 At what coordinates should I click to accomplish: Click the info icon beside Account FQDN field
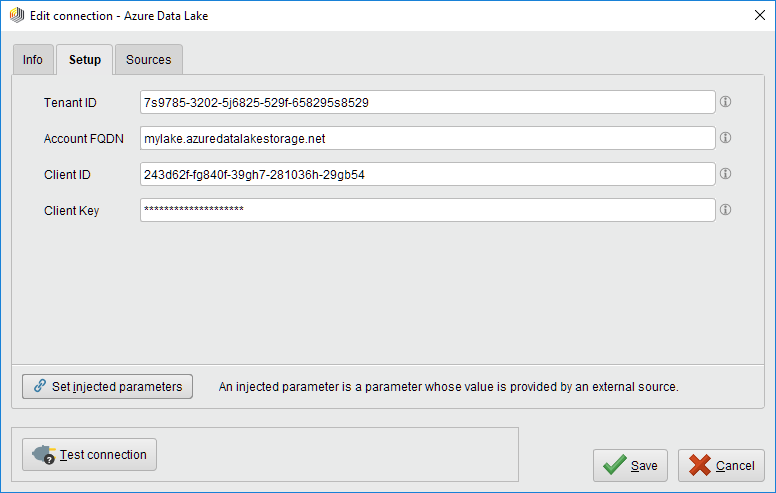point(726,138)
